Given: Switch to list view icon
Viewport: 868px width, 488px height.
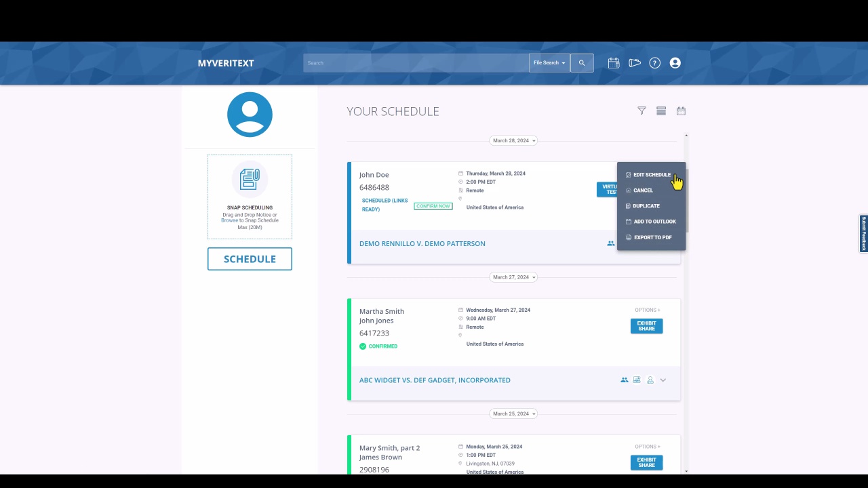Looking at the screenshot, I should tap(661, 111).
